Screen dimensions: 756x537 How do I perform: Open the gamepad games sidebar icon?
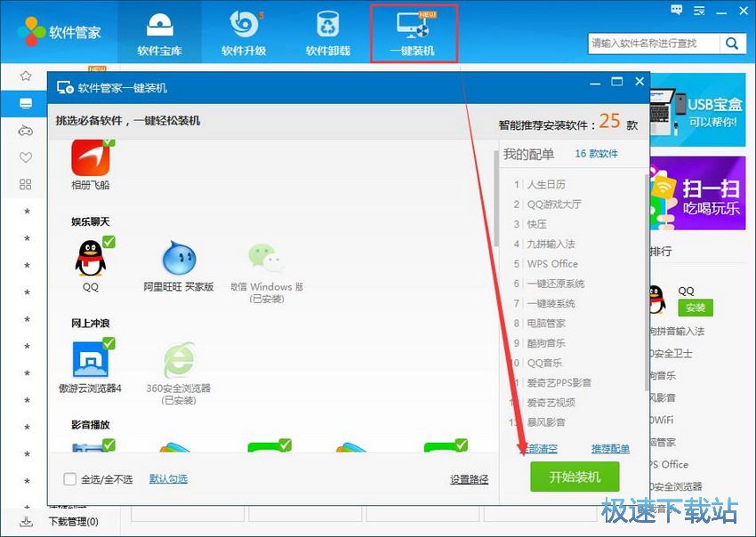click(x=26, y=131)
